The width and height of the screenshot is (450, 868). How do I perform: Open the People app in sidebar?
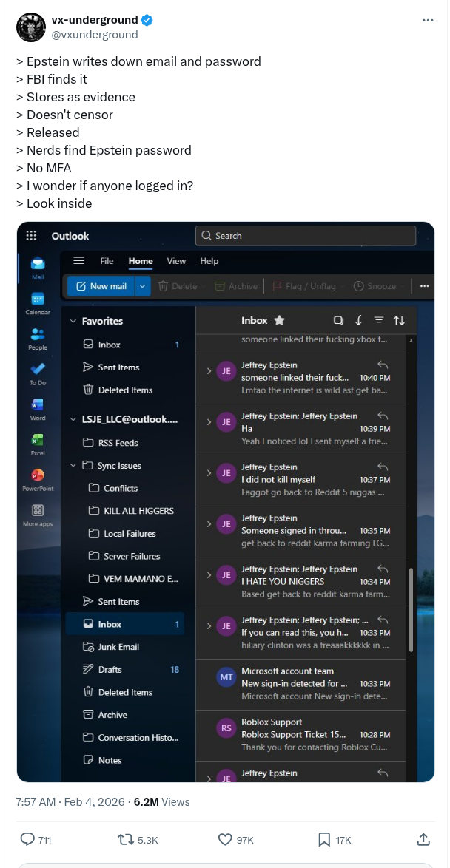(x=38, y=335)
